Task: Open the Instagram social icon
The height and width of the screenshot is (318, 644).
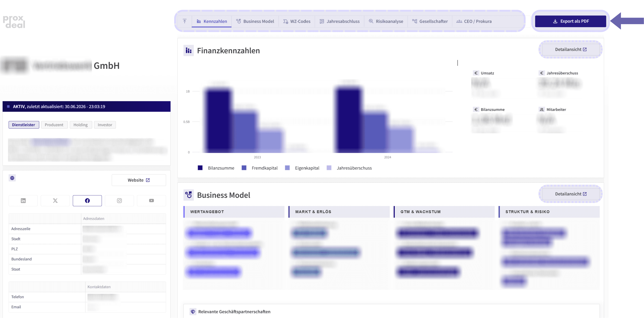Action: click(x=119, y=201)
